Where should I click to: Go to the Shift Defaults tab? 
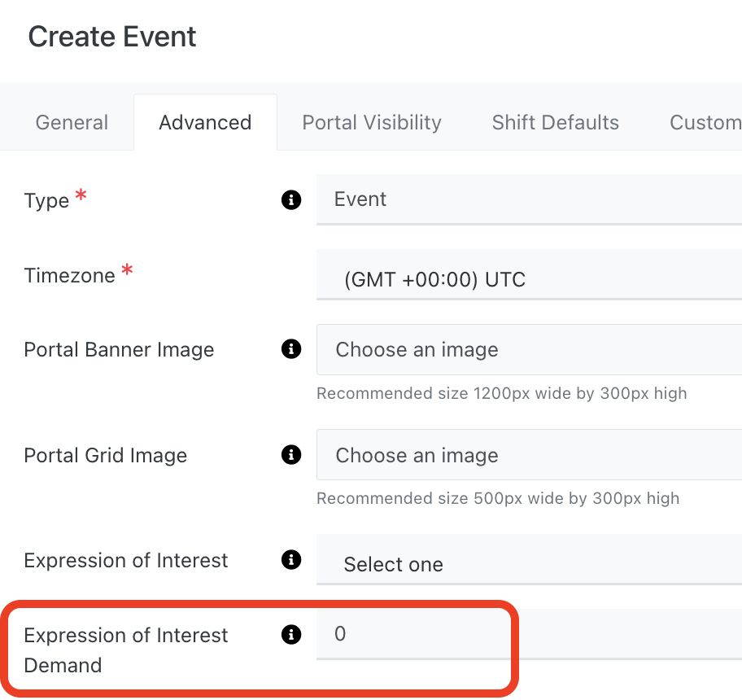click(x=556, y=123)
